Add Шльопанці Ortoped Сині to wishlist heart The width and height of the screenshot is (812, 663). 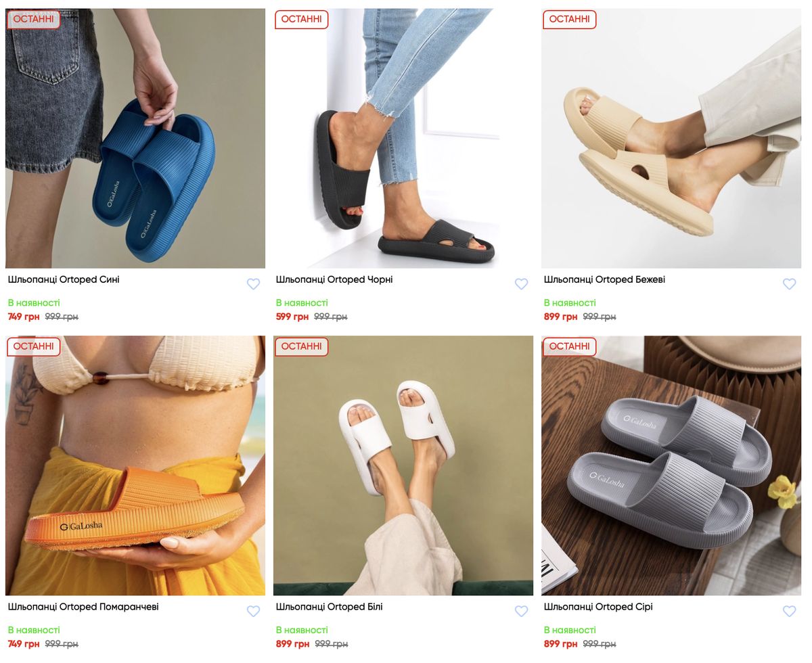pyautogui.click(x=253, y=284)
